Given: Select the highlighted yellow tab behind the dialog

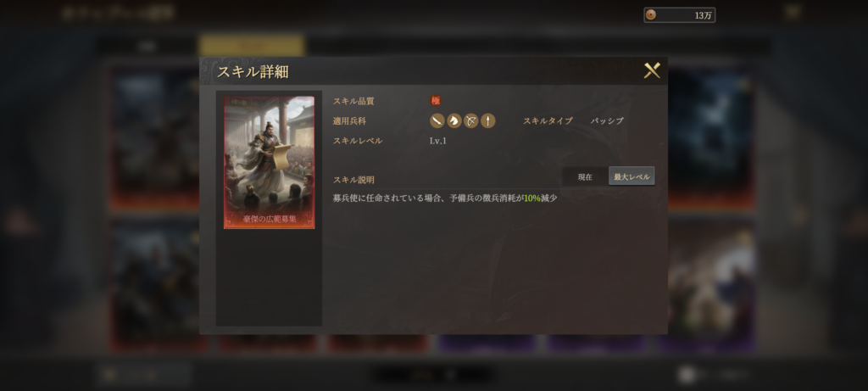Looking at the screenshot, I should [252, 46].
